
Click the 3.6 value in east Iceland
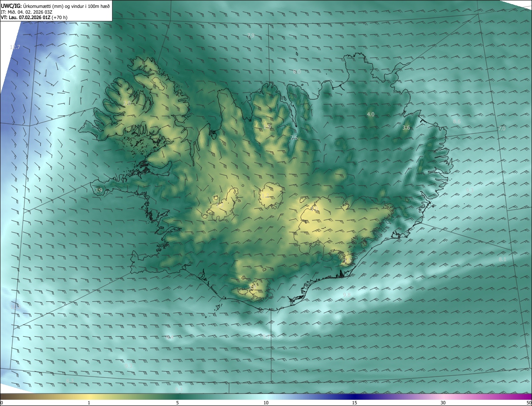point(406,128)
